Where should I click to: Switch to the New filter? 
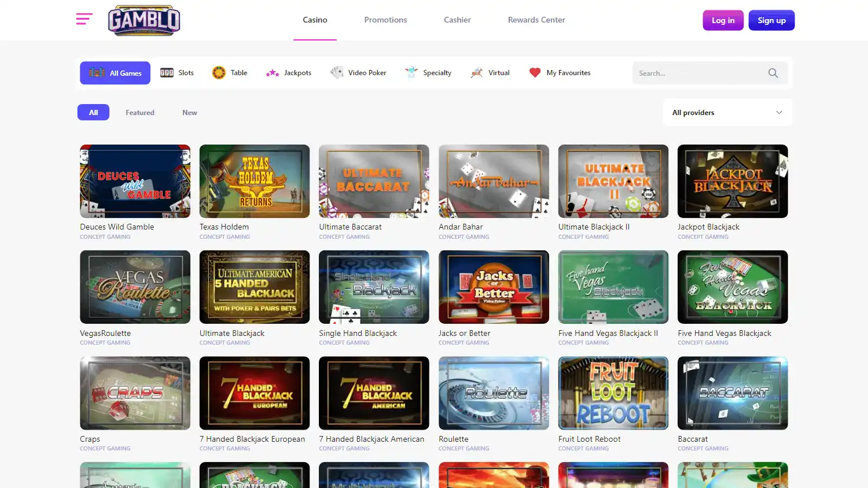[190, 113]
